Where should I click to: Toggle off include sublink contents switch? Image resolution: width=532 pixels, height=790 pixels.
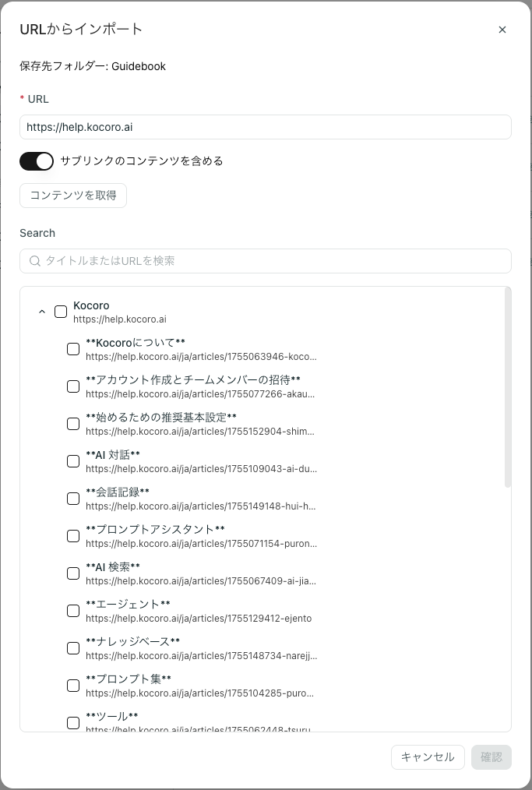[37, 161]
